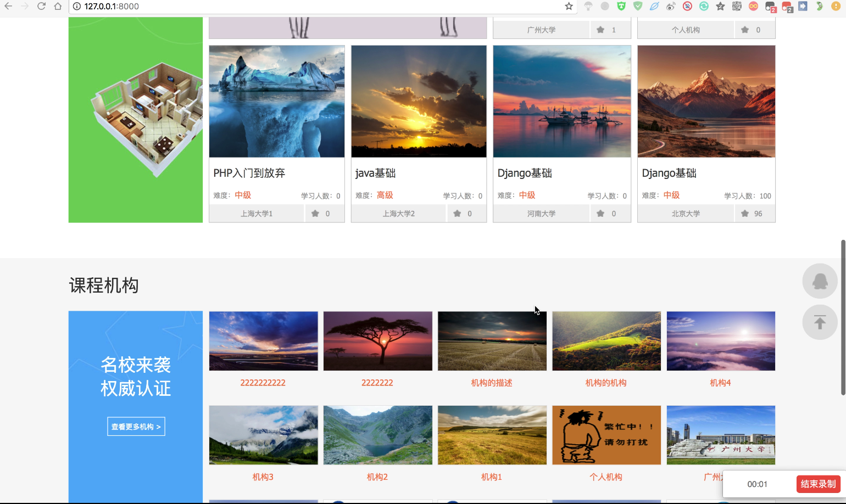Open the iceberg course thumbnail
Screen dimensions: 846x504
(x=277, y=102)
